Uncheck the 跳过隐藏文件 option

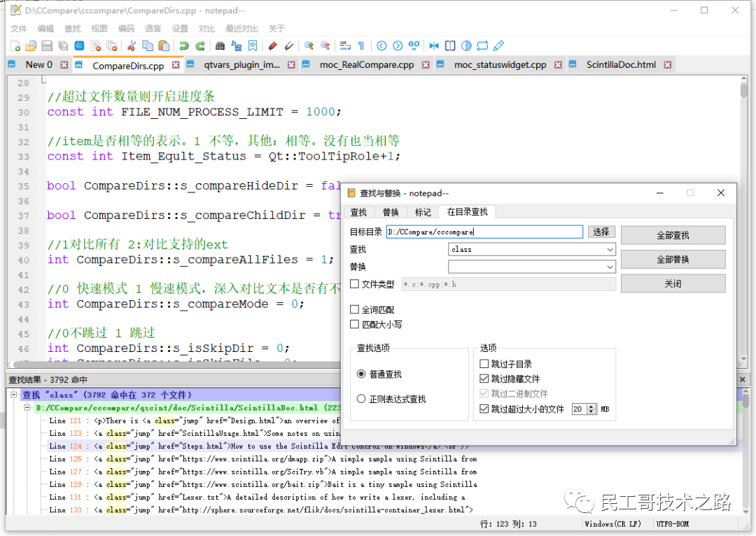(484, 379)
